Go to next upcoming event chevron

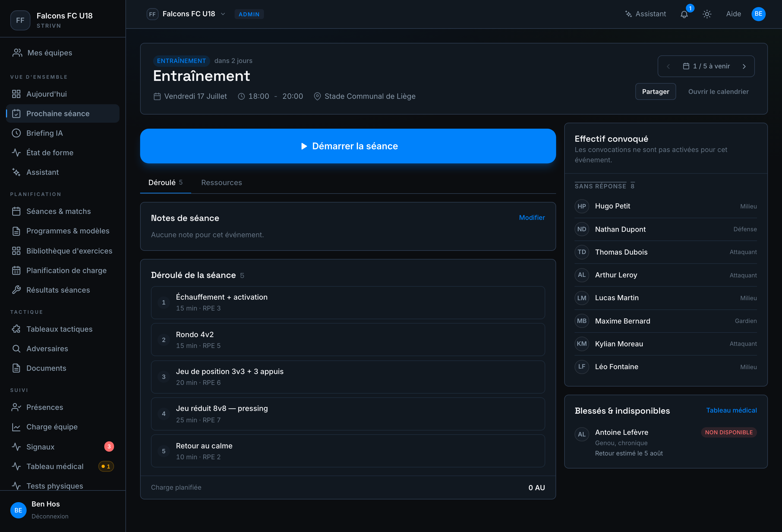pos(744,66)
